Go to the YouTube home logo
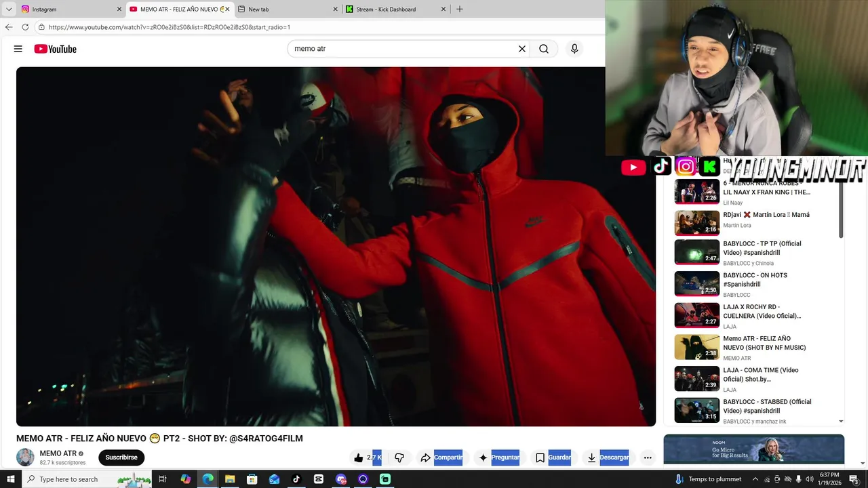The width and height of the screenshot is (868, 488). coord(55,49)
